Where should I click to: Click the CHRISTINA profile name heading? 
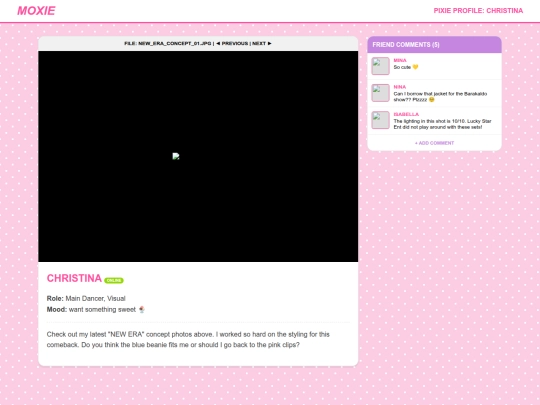point(74,278)
